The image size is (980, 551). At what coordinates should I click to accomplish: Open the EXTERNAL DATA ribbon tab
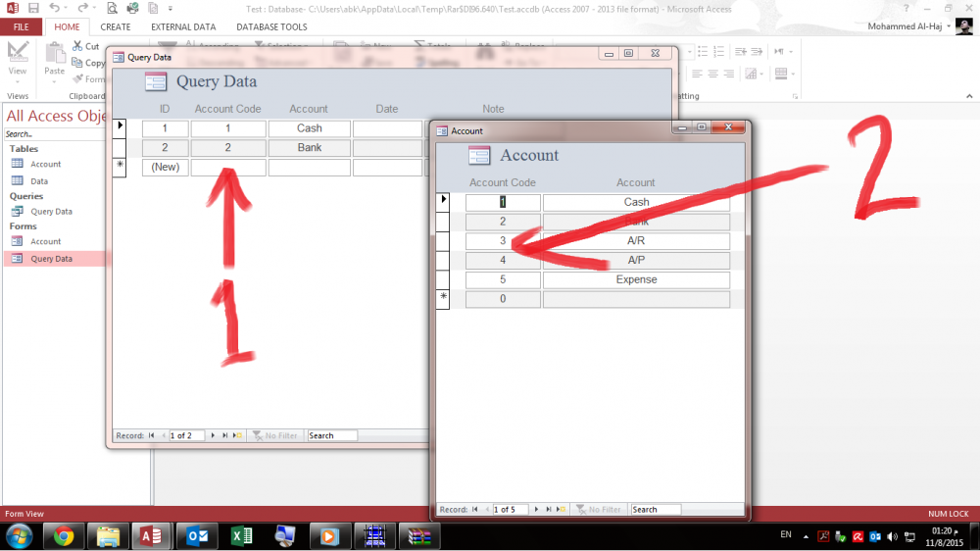click(183, 26)
